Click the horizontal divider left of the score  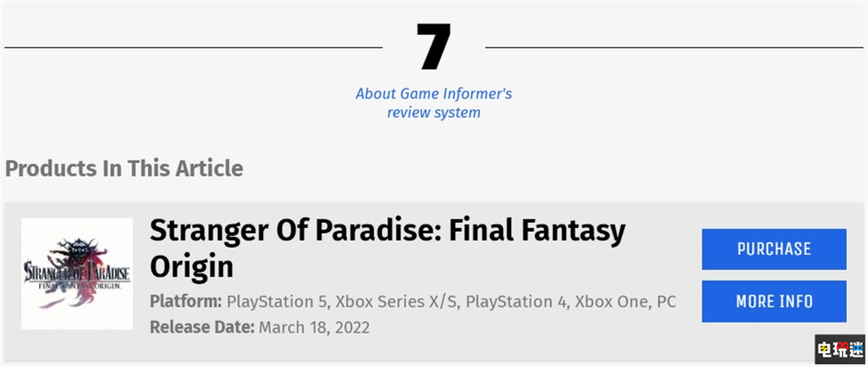(191, 48)
